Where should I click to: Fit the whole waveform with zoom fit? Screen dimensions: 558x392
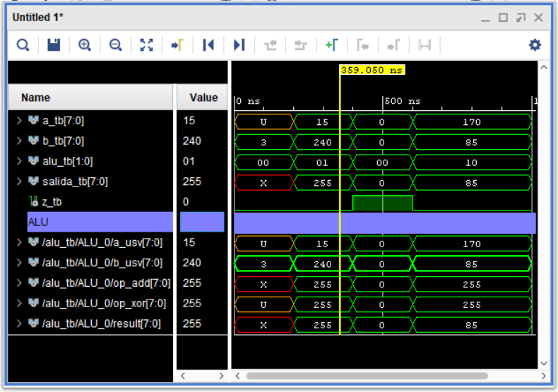[x=146, y=45]
